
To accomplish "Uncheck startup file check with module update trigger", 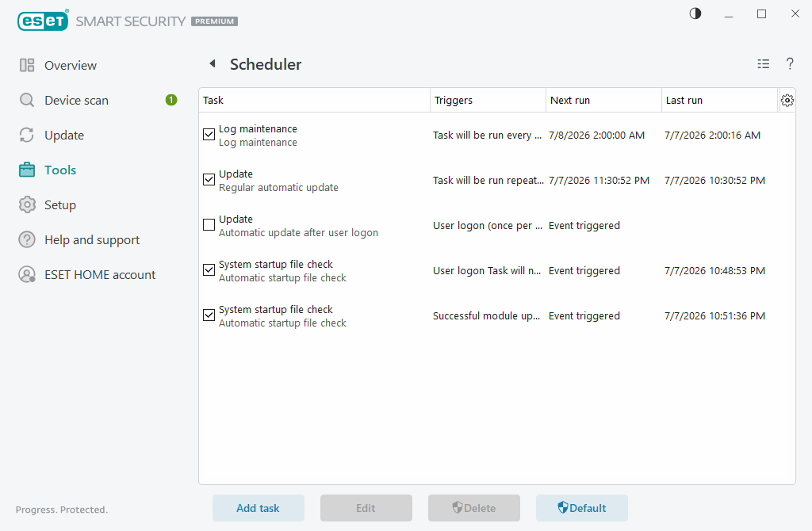I will pos(209,315).
